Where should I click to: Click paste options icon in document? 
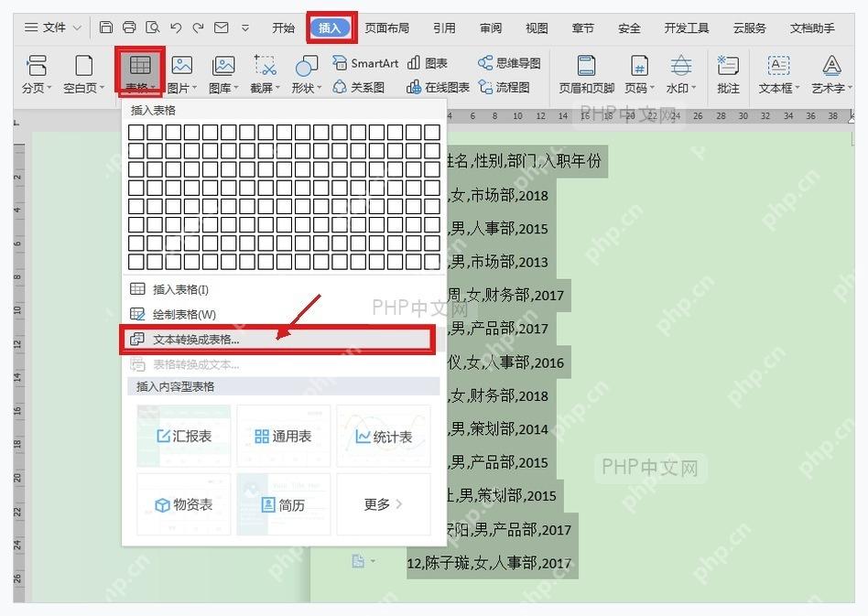click(x=359, y=561)
